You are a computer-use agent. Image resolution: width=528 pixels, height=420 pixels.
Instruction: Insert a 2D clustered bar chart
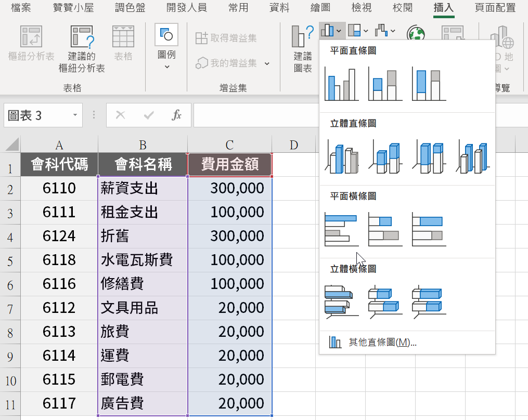coord(341,230)
